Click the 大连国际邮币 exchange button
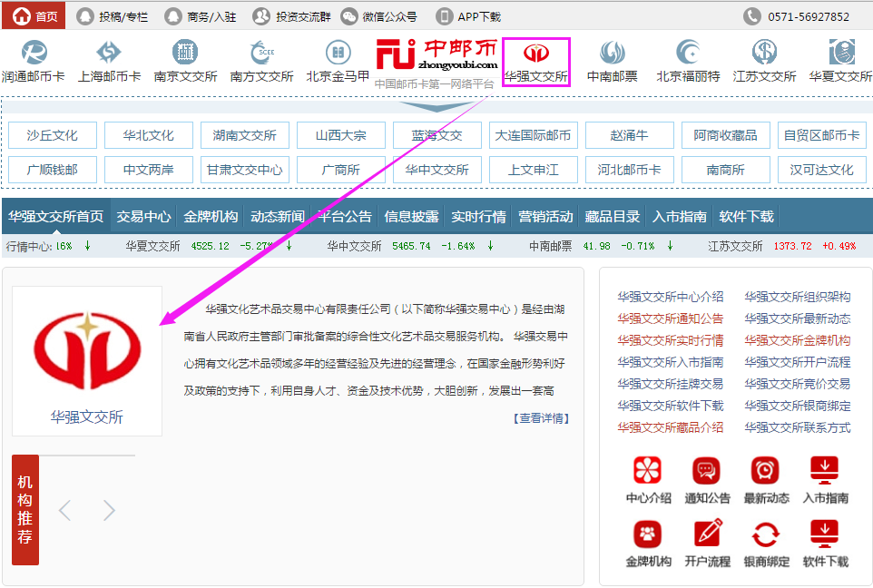 pyautogui.click(x=534, y=135)
